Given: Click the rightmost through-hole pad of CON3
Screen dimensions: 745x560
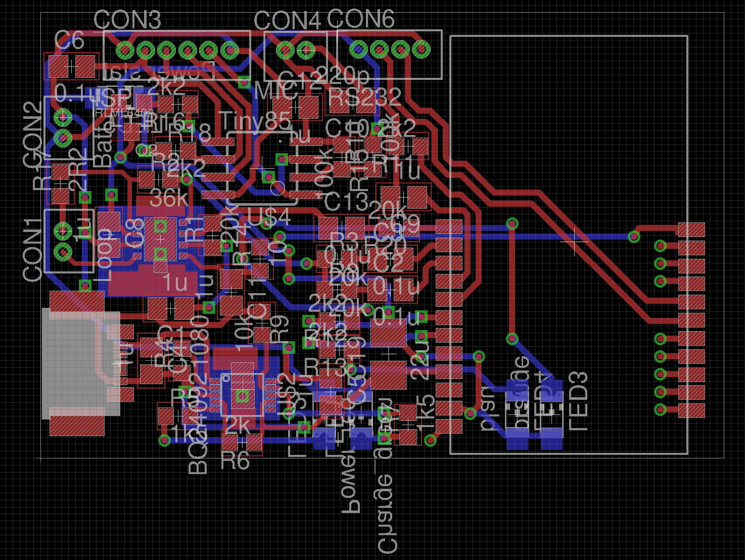Looking at the screenshot, I should point(229,50).
